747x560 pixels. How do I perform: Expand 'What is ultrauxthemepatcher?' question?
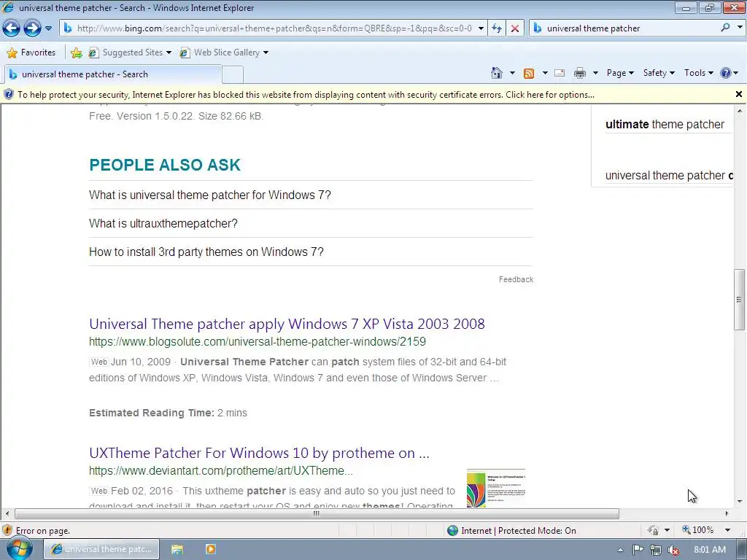pos(163,223)
